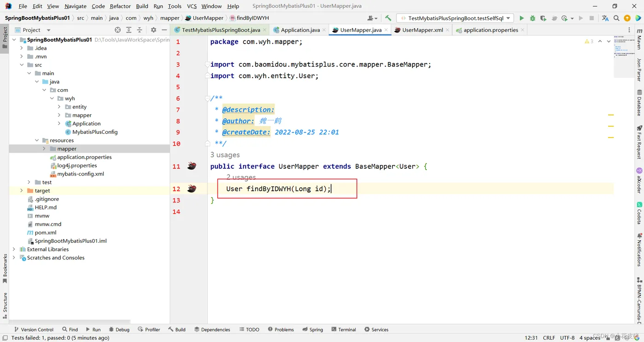This screenshot has height=342, width=644.
Task: Expand the entity package
Action: tap(59, 107)
